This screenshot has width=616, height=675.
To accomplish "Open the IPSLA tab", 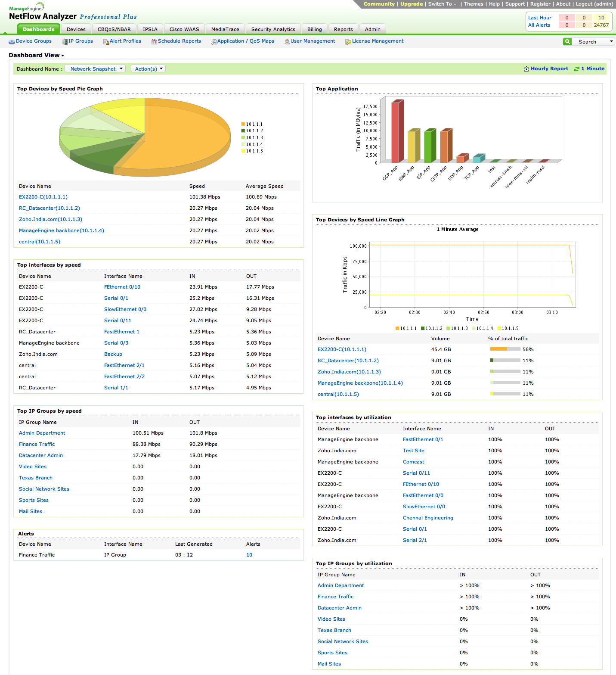I will point(150,29).
